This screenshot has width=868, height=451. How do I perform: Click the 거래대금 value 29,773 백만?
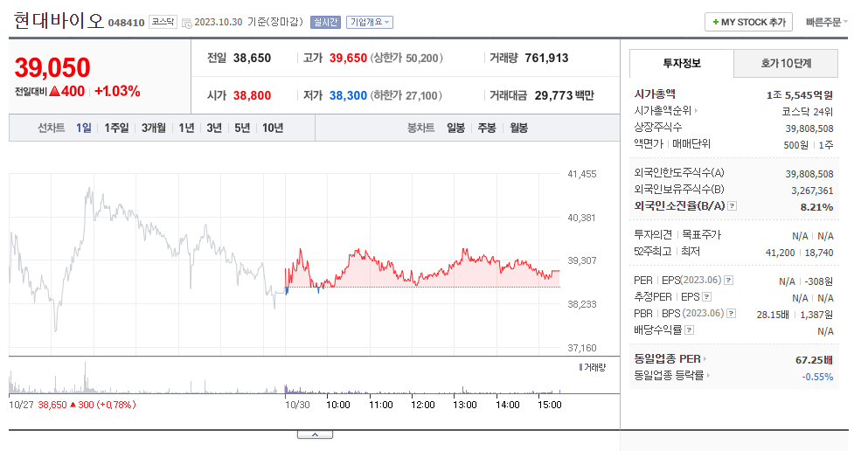tap(564, 96)
